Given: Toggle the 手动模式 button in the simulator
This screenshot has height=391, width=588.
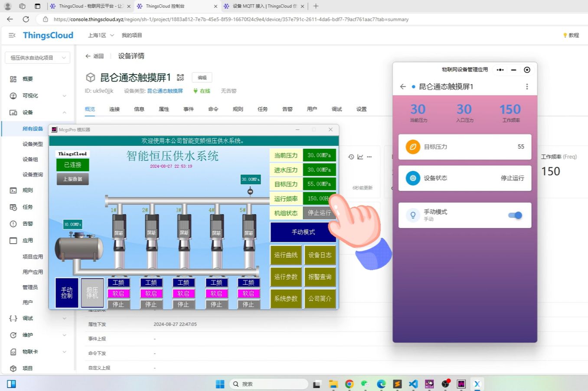Looking at the screenshot, I should tap(303, 232).
